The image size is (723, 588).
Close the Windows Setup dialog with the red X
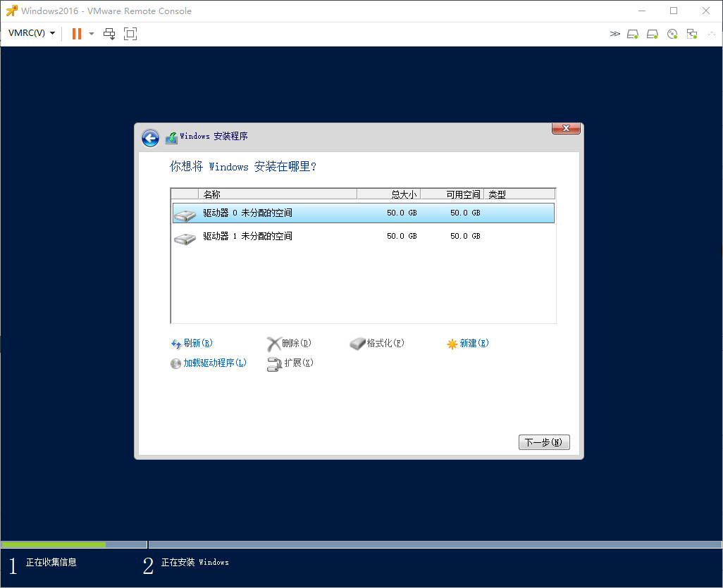click(567, 129)
